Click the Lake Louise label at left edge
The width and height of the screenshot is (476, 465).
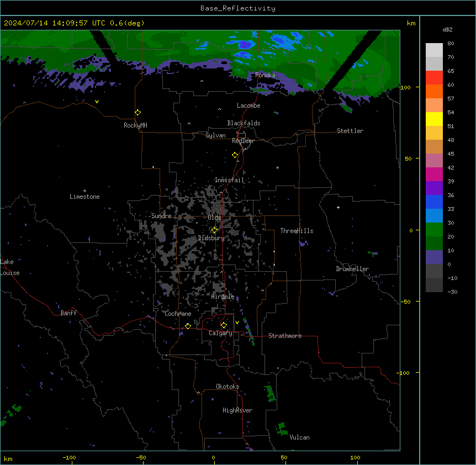(x=10, y=267)
